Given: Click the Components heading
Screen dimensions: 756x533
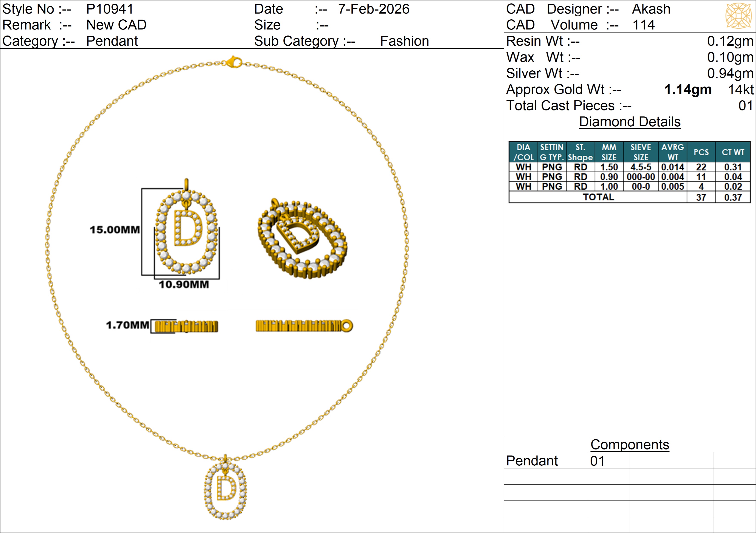Looking at the screenshot, I should click(x=630, y=445).
